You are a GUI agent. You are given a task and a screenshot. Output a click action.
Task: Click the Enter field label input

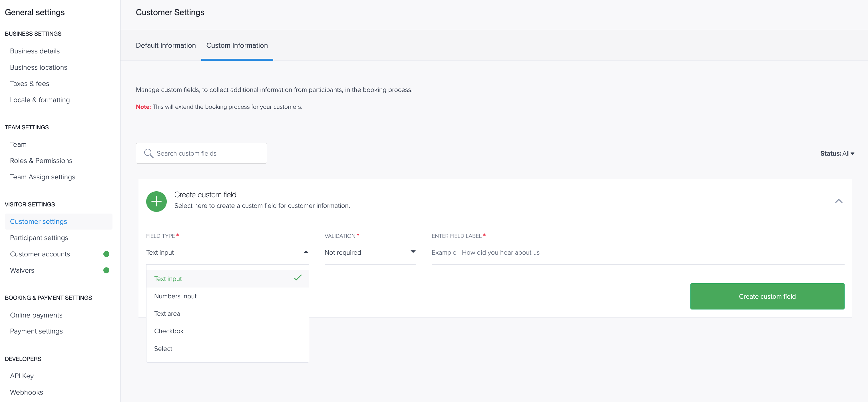click(x=638, y=252)
